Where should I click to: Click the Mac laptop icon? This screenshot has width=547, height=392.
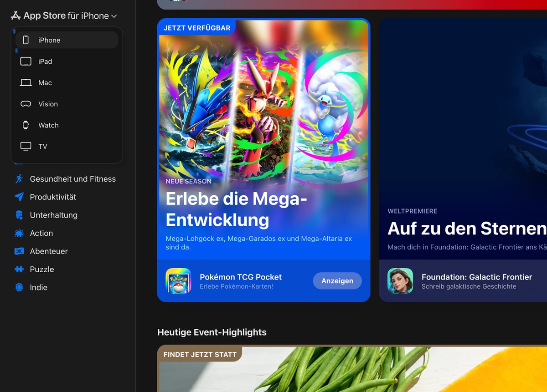(26, 83)
